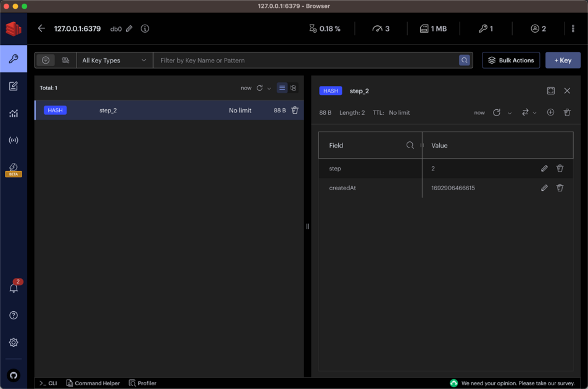The width and height of the screenshot is (588, 389).
Task: Open the survey link
Action: (x=518, y=383)
